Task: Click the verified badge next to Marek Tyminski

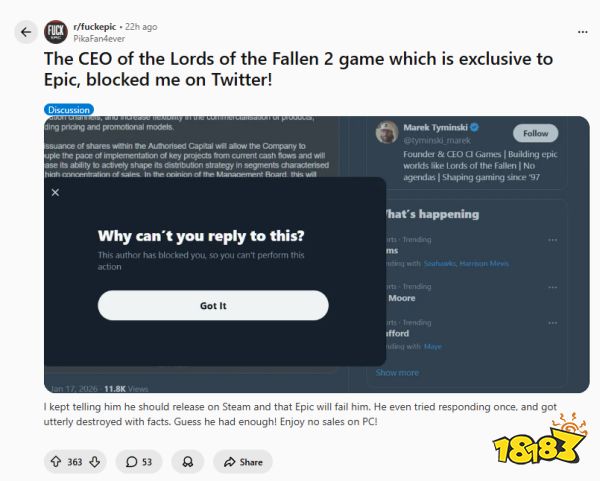Action: tap(474, 129)
